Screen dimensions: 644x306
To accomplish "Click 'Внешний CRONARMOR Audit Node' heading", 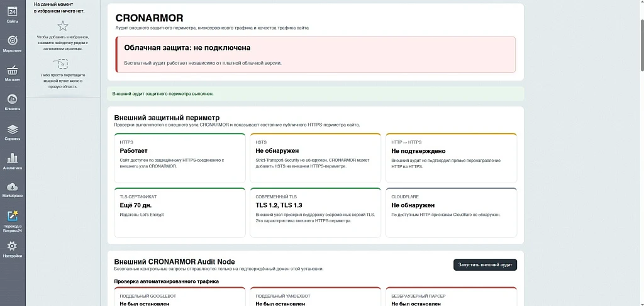I will pos(175,261).
